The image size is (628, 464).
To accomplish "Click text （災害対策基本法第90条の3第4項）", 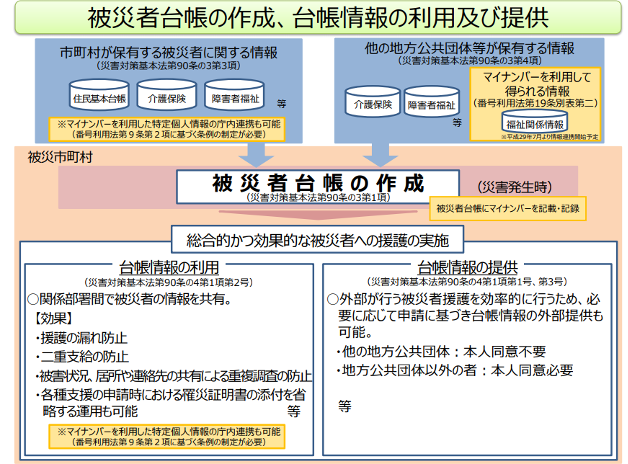I will point(470,60).
